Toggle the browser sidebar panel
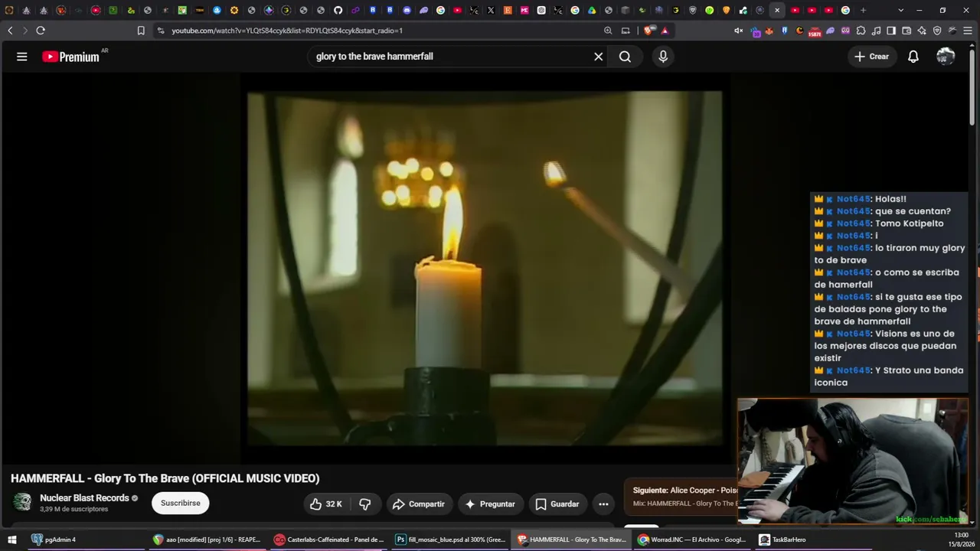 click(x=891, y=31)
